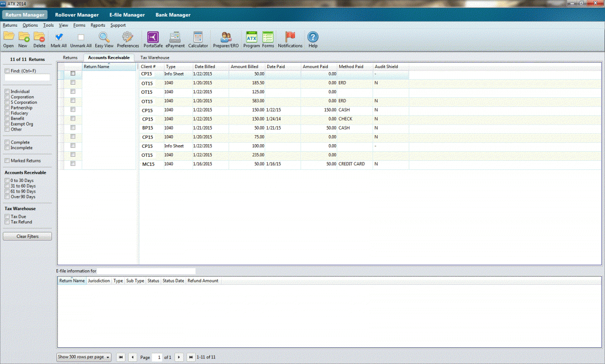Go to last page arrow
The width and height of the screenshot is (605, 364).
pyautogui.click(x=191, y=357)
